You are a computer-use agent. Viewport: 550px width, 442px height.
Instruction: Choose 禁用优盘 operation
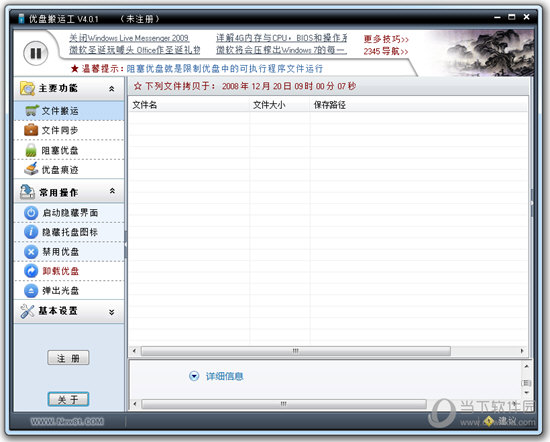point(69,252)
